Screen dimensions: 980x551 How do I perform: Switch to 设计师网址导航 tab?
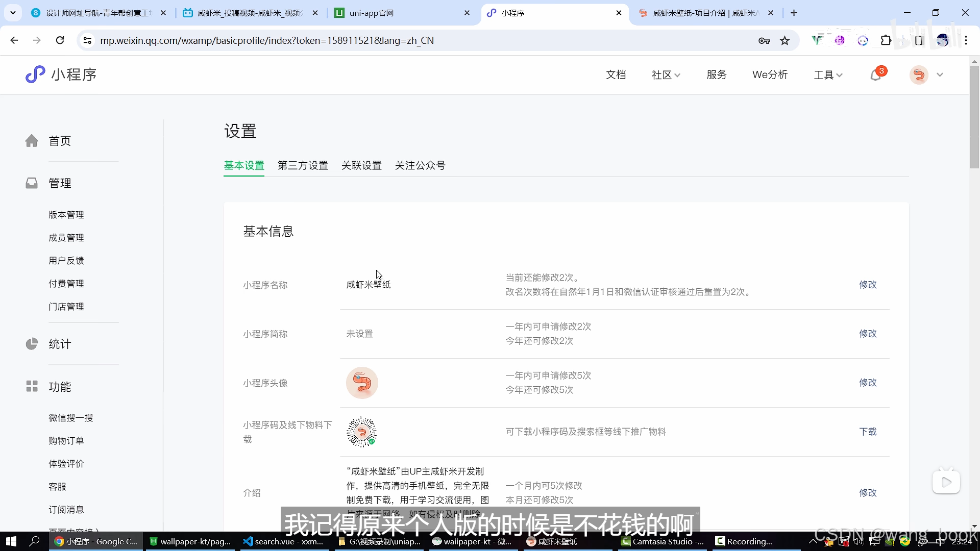[98, 13]
